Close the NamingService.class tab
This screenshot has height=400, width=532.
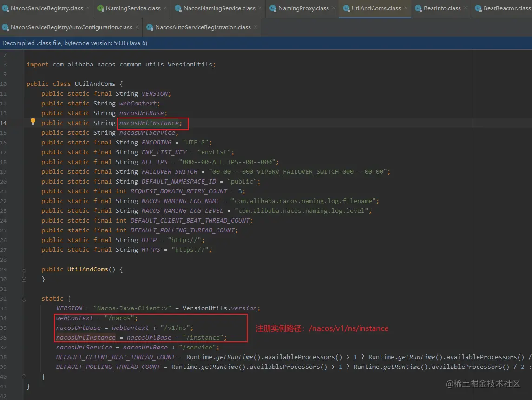pyautogui.click(x=165, y=8)
